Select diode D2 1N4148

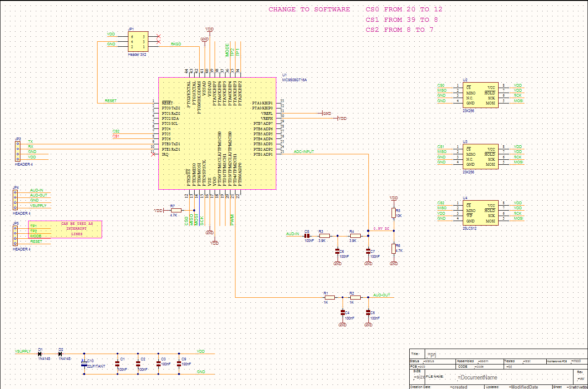pyautogui.click(x=60, y=354)
